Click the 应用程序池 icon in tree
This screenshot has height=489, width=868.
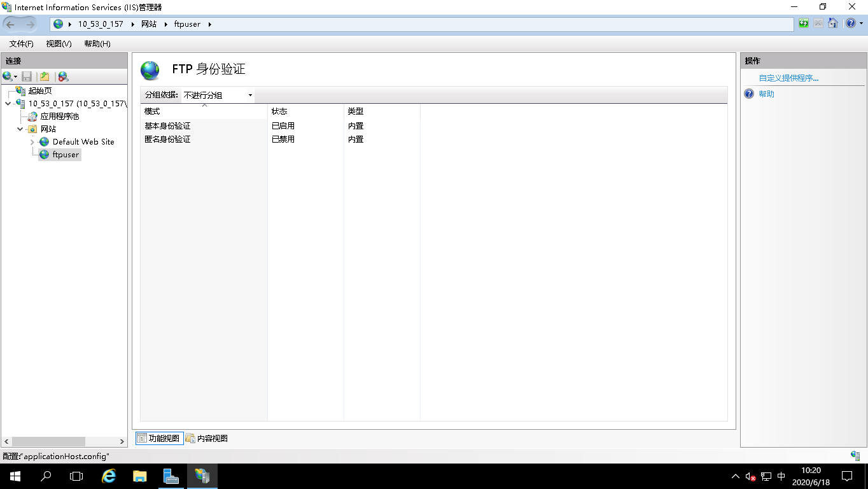tap(32, 117)
